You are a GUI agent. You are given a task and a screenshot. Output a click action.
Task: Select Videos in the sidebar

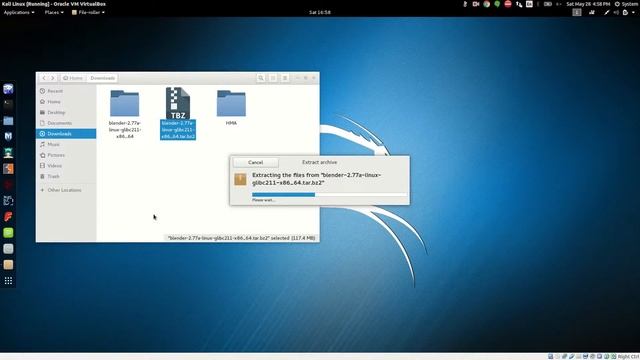click(66, 166)
